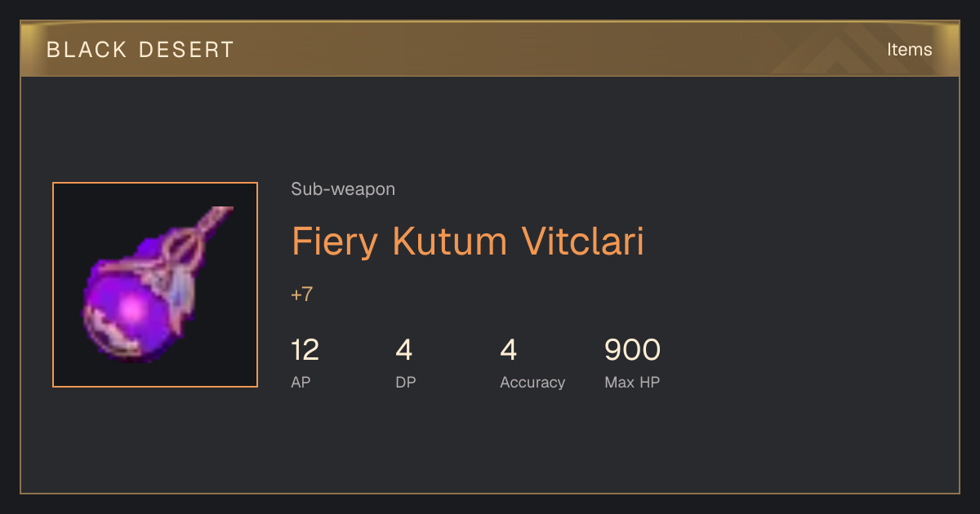Click the 900 Max HP value
This screenshot has height=514, width=980.
point(632,350)
